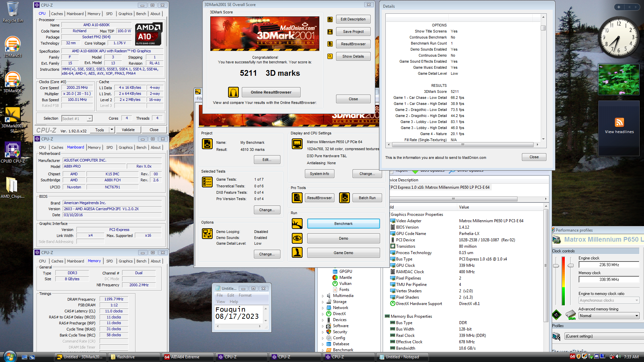Image resolution: width=644 pixels, height=362 pixels.
Task: Click the analog clock gadget
Action: coord(618,37)
